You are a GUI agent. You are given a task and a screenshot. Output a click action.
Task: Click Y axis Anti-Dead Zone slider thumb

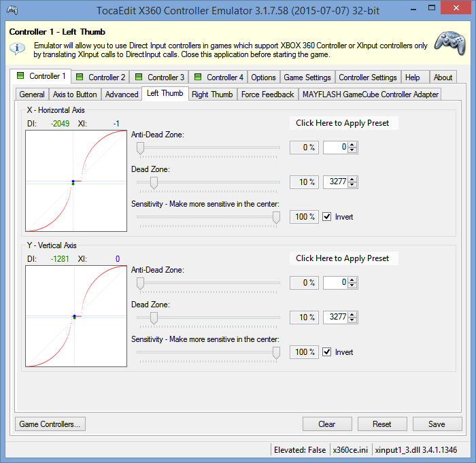[140, 284]
